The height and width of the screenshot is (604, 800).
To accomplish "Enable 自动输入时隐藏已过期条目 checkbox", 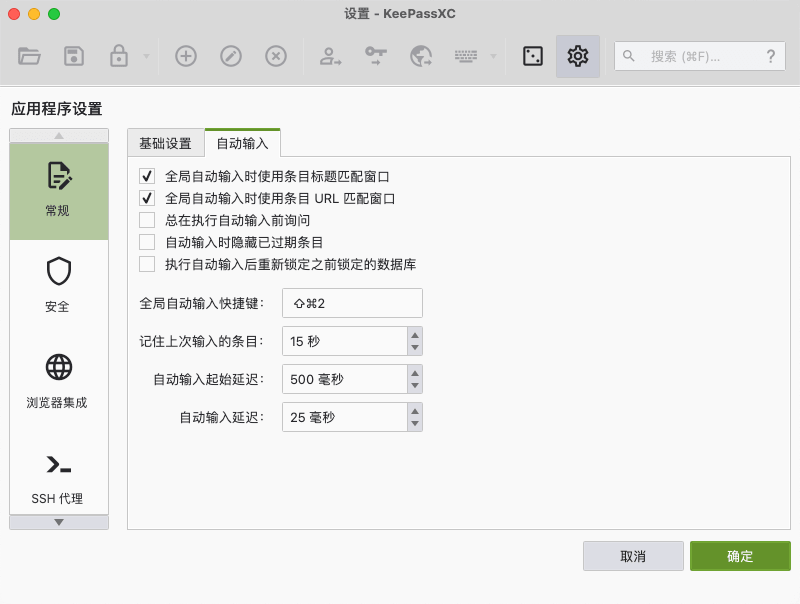I will tap(147, 242).
